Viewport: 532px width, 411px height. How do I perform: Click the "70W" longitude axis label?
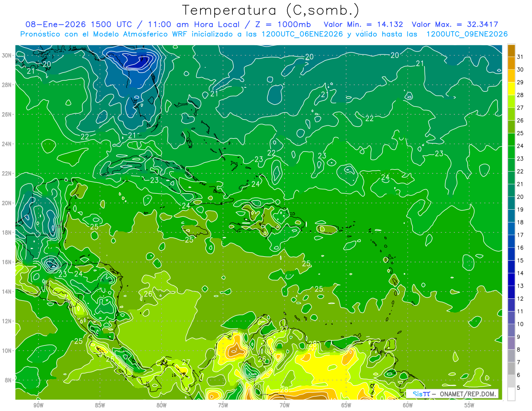285,405
